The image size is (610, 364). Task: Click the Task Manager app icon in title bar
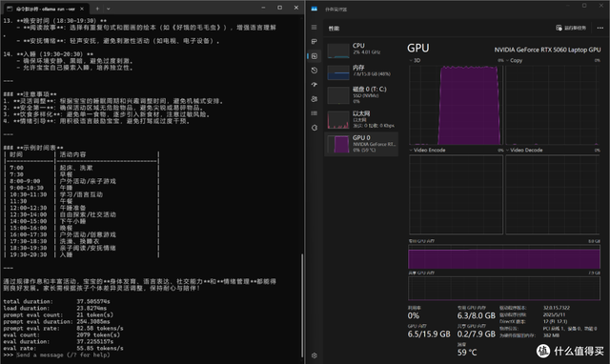pyautogui.click(x=314, y=9)
